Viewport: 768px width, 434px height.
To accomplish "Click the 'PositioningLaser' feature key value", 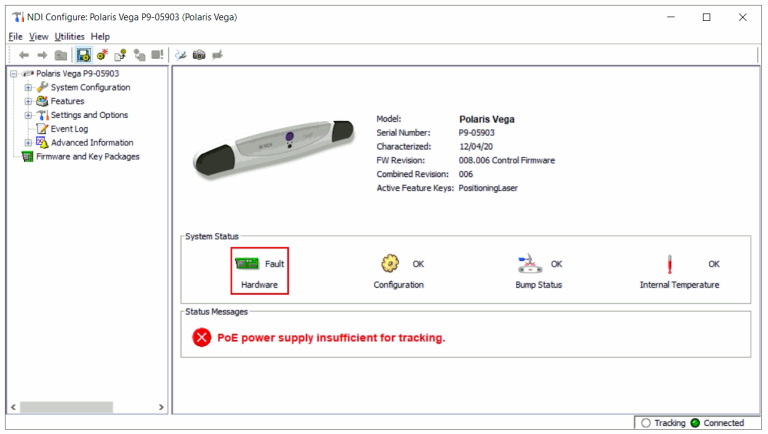I will [x=488, y=188].
